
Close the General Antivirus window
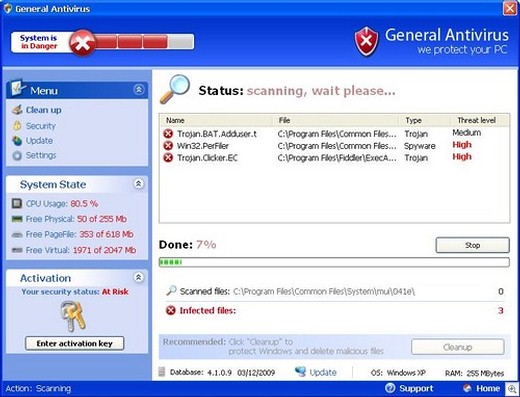(510, 8)
